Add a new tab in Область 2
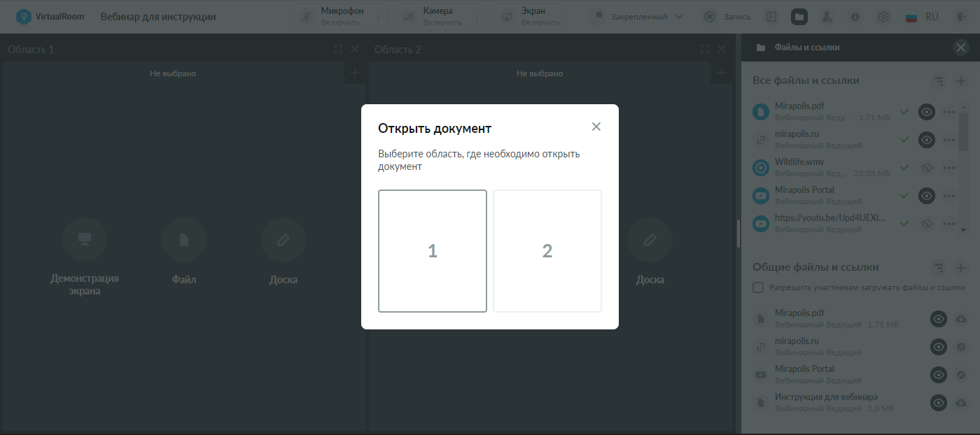Image resolution: width=980 pixels, height=435 pixels. point(722,73)
